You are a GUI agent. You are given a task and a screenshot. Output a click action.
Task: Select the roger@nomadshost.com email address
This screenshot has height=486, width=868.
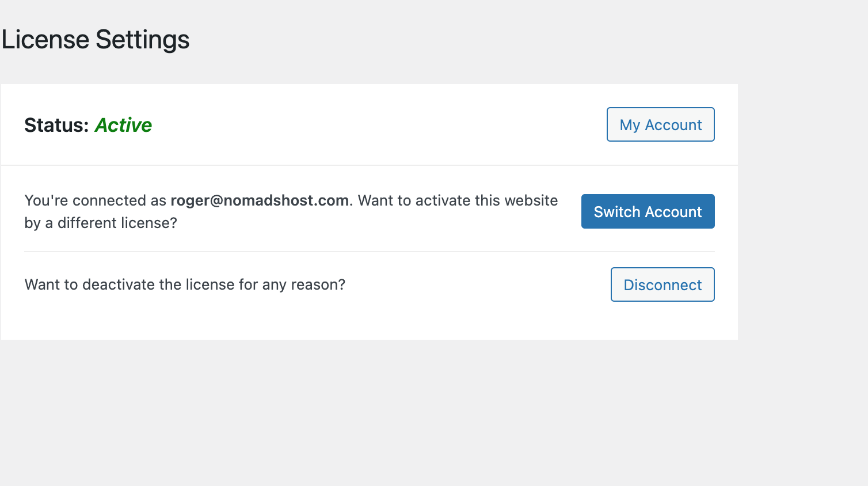pos(260,200)
